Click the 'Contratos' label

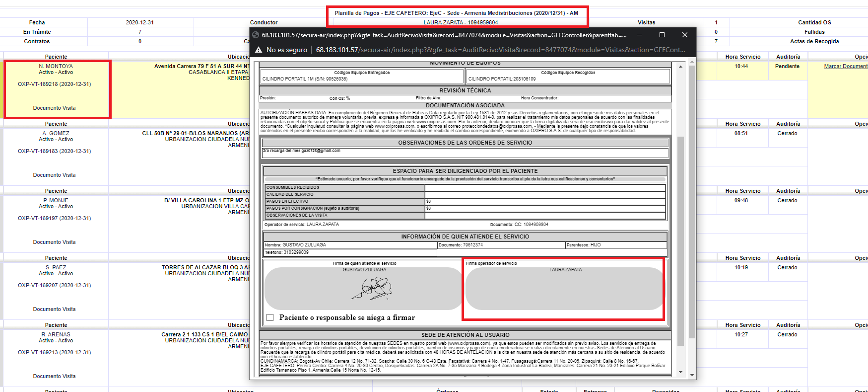click(37, 41)
